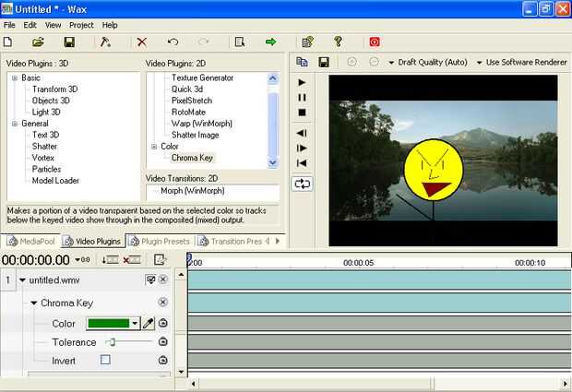Click the red X delete toolbar icon

pyautogui.click(x=141, y=42)
